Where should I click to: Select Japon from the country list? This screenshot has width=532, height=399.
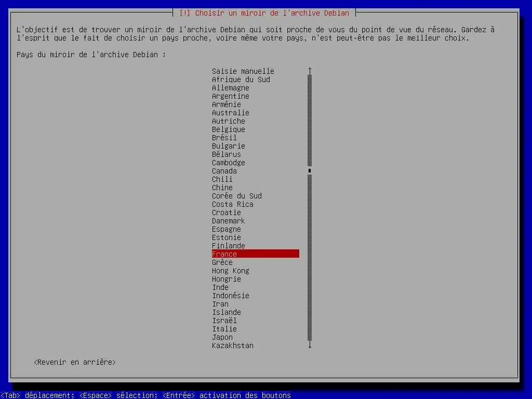pyautogui.click(x=222, y=337)
